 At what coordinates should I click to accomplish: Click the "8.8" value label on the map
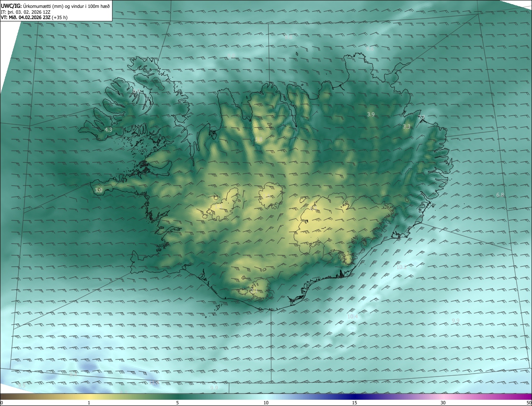click(288, 37)
